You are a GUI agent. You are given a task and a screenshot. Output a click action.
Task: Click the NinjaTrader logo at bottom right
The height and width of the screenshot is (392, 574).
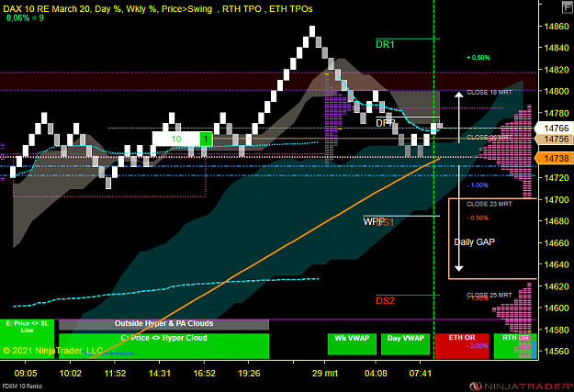(x=522, y=386)
